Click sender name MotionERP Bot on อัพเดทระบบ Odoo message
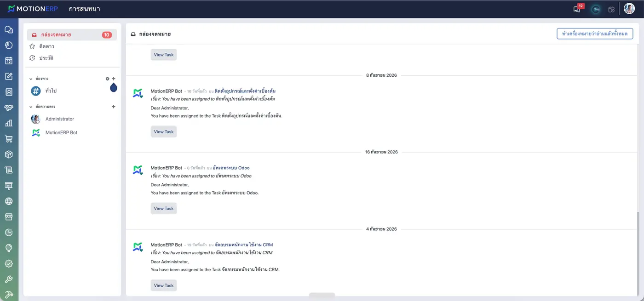Screen dimensions: 644x301 [x=167, y=168]
